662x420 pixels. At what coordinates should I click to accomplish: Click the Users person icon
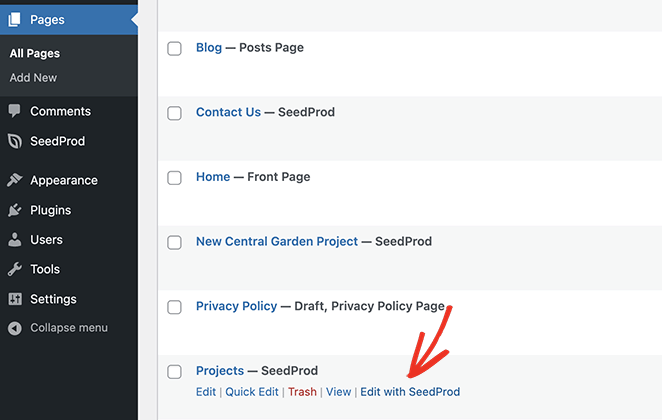(x=14, y=240)
